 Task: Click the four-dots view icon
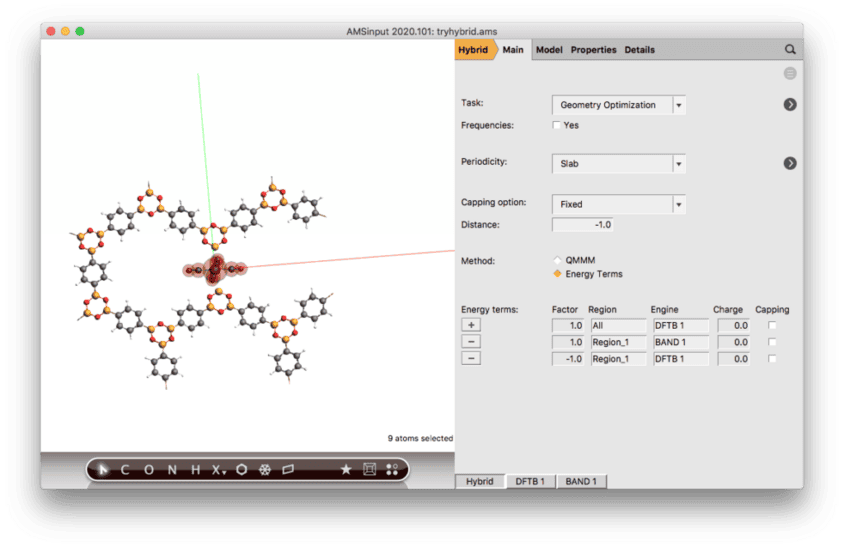(x=392, y=469)
